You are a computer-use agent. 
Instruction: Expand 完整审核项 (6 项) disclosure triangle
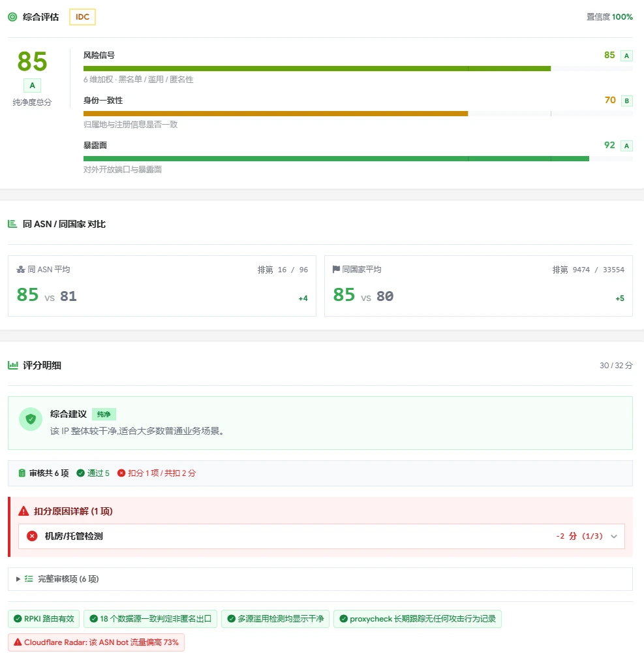tap(18, 579)
